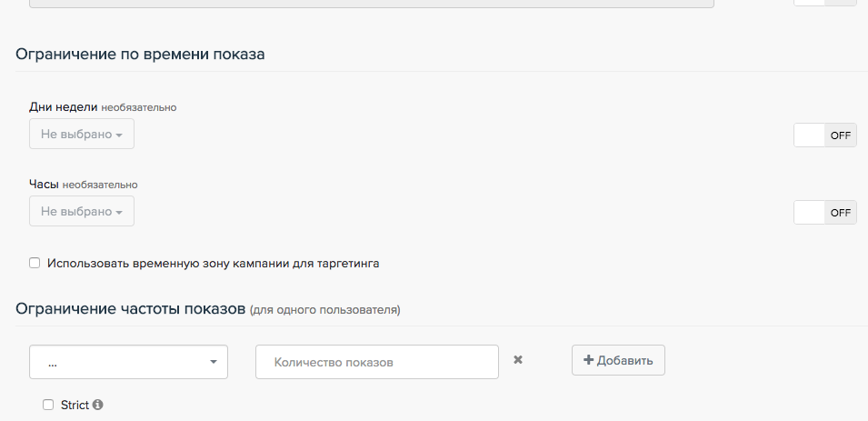Screen dimensions: 868x421
Task: Turn on the Часы OFF switch
Action: click(824, 213)
